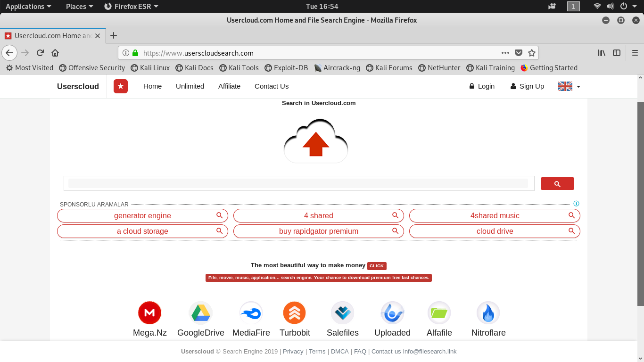Switch to the Usercloud.com Home tab
The image size is (644, 362).
click(x=52, y=35)
